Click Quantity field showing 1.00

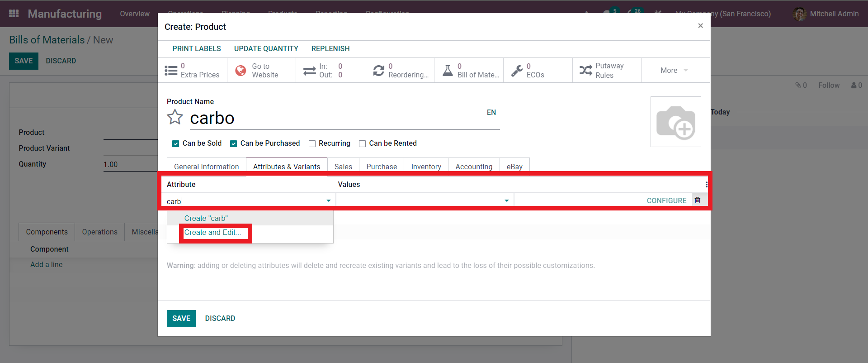click(x=130, y=164)
